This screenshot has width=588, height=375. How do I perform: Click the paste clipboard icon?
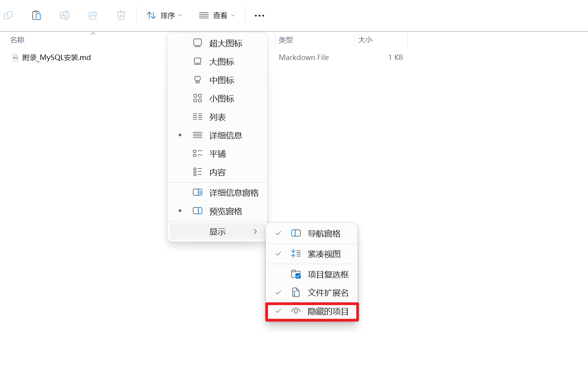[x=36, y=15]
